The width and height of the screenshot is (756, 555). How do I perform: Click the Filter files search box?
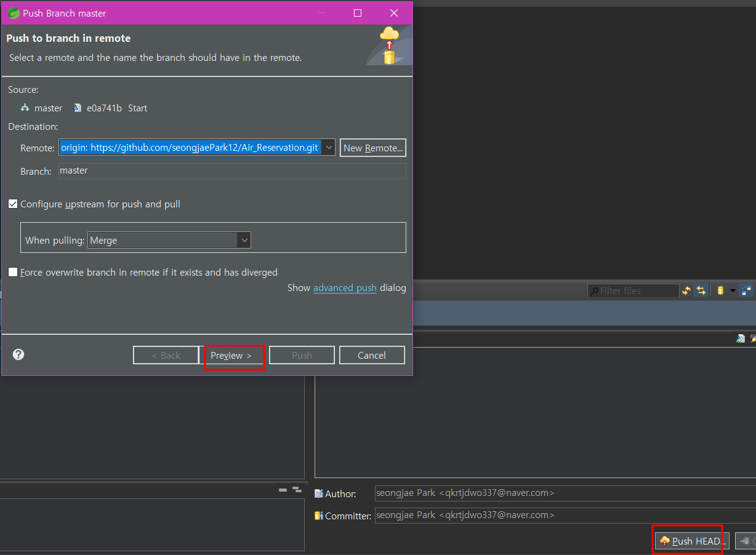click(x=633, y=290)
